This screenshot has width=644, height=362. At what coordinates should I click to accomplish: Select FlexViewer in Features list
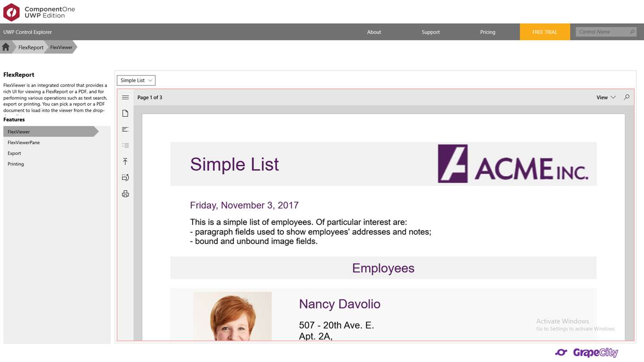[x=51, y=132]
